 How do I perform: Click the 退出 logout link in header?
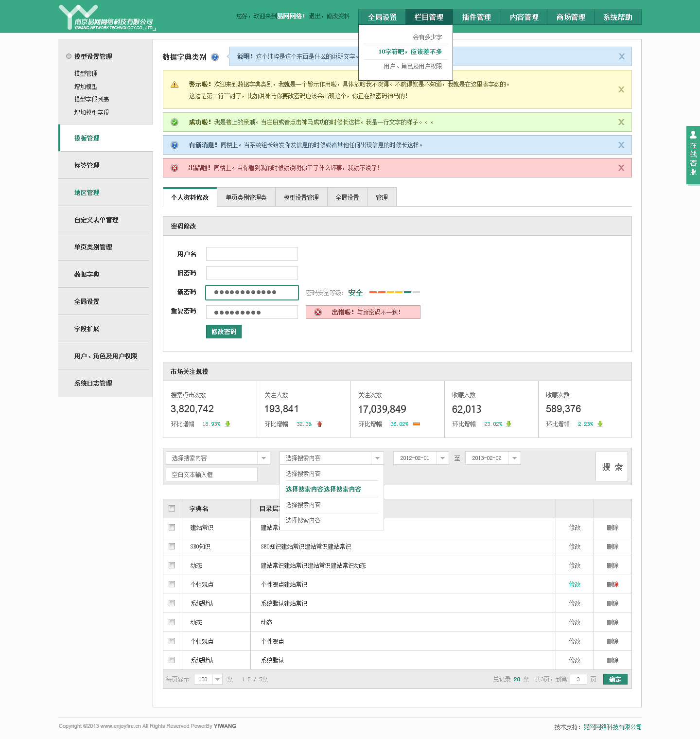pos(315,16)
